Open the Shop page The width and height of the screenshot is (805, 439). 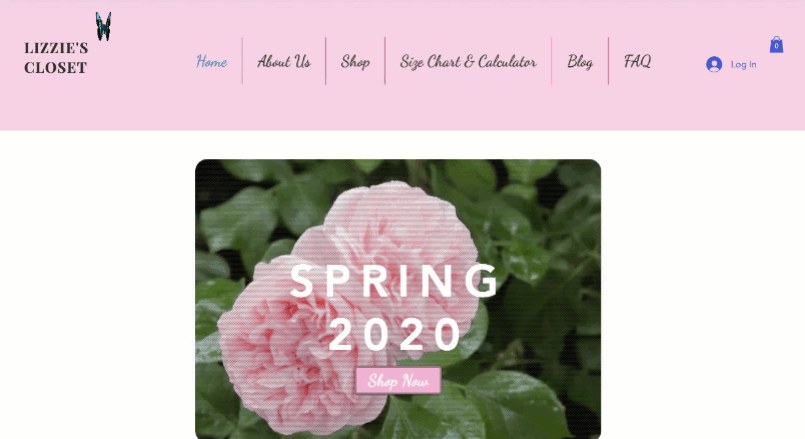click(355, 62)
